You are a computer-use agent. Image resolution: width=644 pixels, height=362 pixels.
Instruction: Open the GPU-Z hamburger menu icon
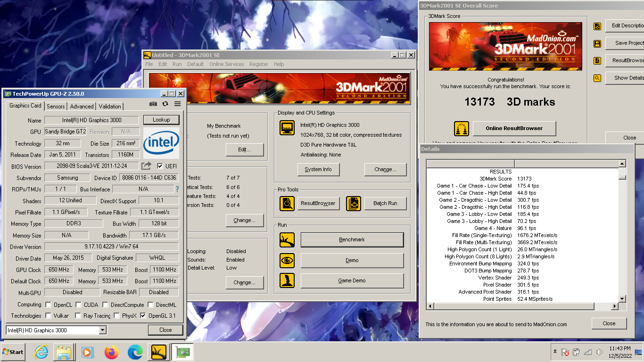pos(177,104)
